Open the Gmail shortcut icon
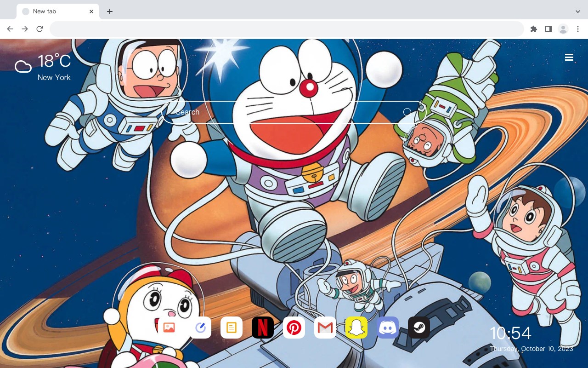 coord(325,328)
